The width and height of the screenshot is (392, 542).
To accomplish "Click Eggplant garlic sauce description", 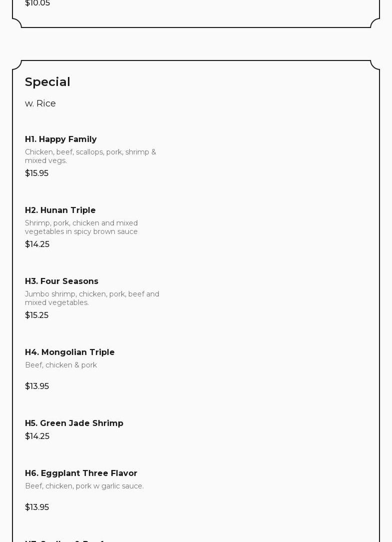I will coord(84,486).
